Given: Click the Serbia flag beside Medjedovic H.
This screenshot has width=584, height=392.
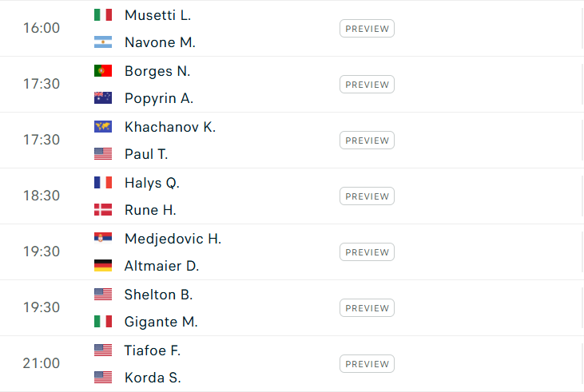Looking at the screenshot, I should 103,237.
